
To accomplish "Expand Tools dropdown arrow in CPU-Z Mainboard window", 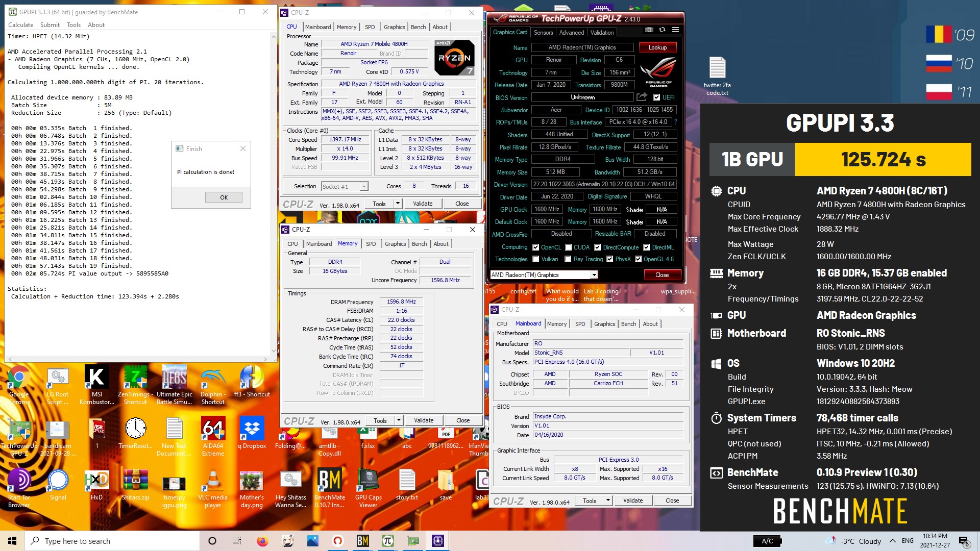I will pos(608,500).
